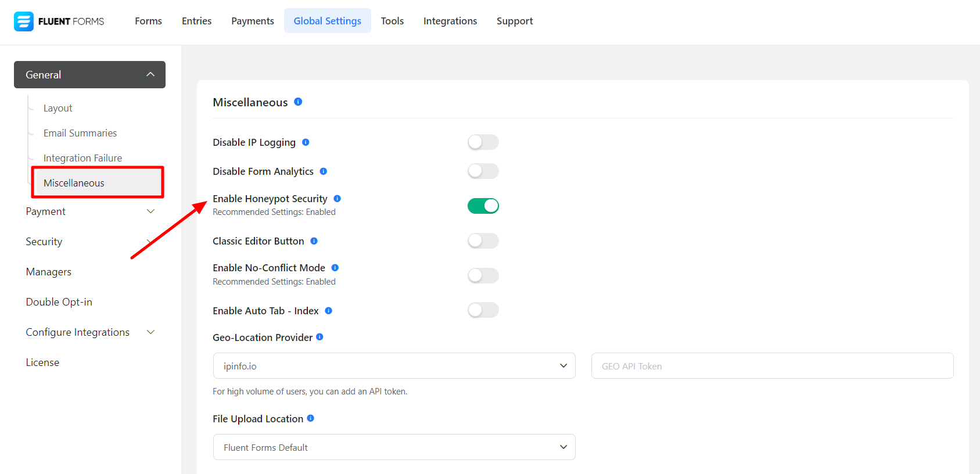Click info icon beside File Upload Location
This screenshot has width=980, height=474.
coord(311,418)
